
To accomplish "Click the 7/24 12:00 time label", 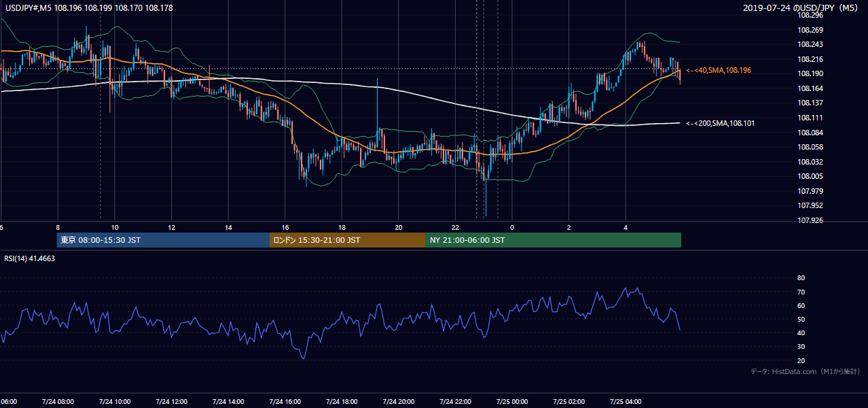I will point(171,402).
